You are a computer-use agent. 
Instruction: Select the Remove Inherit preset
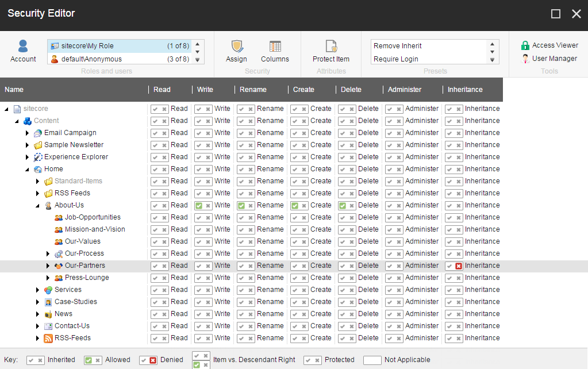tap(398, 46)
